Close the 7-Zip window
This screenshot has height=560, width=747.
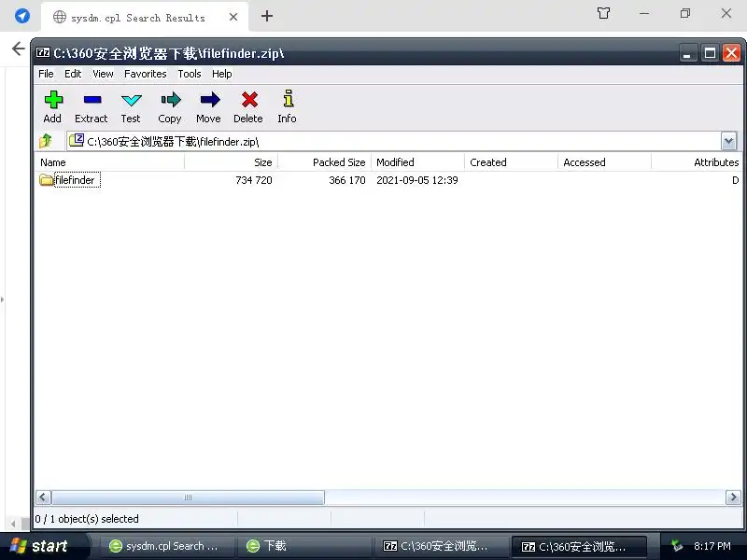click(x=732, y=53)
